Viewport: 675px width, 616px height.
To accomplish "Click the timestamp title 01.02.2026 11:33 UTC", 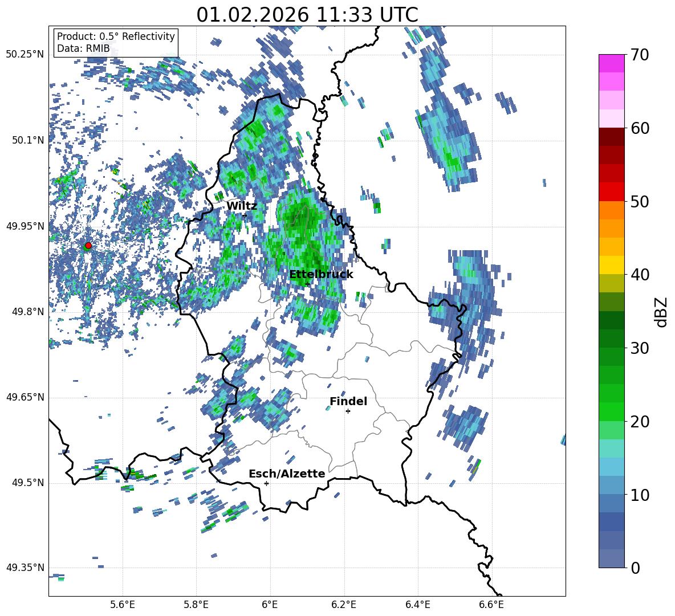I will click(307, 15).
